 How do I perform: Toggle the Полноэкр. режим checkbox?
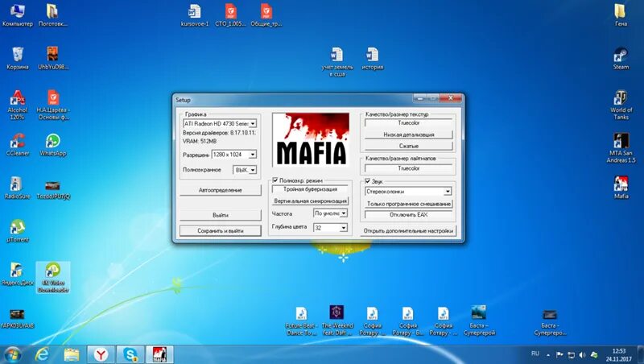(x=275, y=180)
